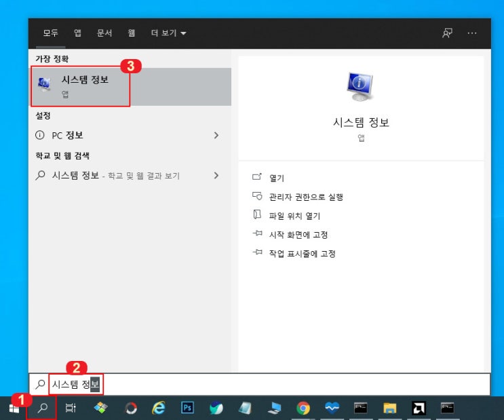
Task: Click the feedback person icon in search header
Action: click(x=447, y=33)
